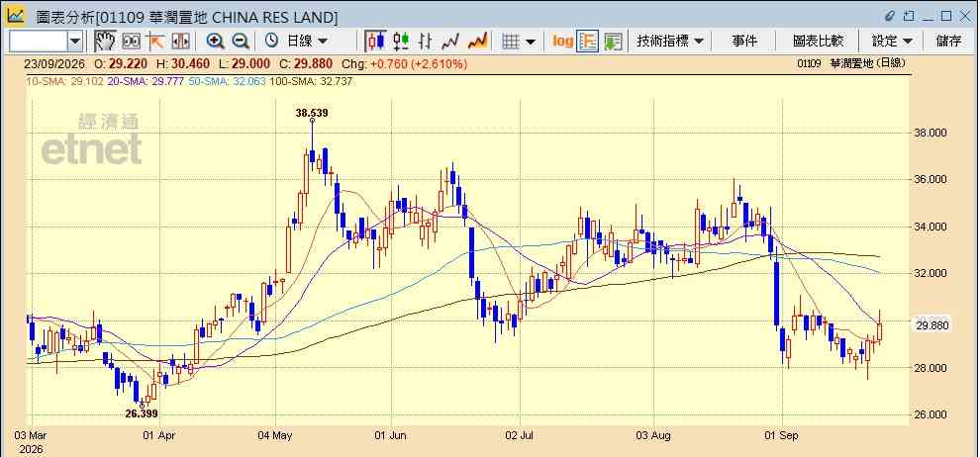Image resolution: width=980 pixels, height=457 pixels.
Task: Click the 38.000 price axis label
Action: coord(931,133)
